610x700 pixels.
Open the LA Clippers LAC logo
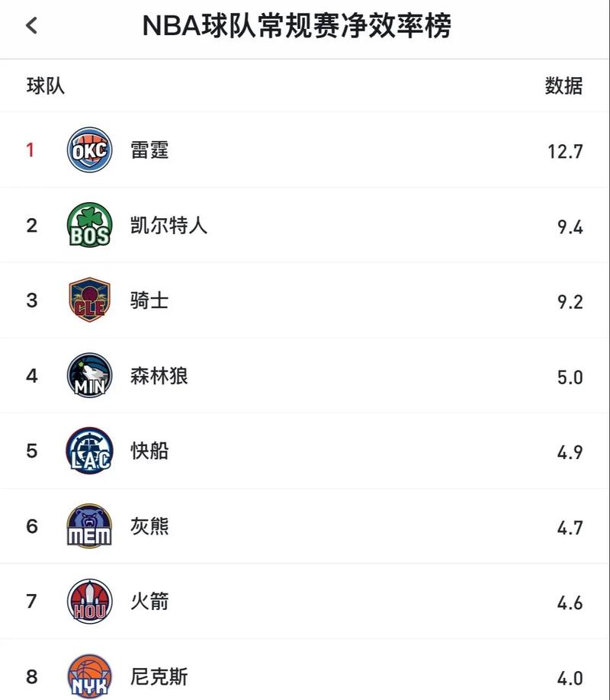click(89, 451)
